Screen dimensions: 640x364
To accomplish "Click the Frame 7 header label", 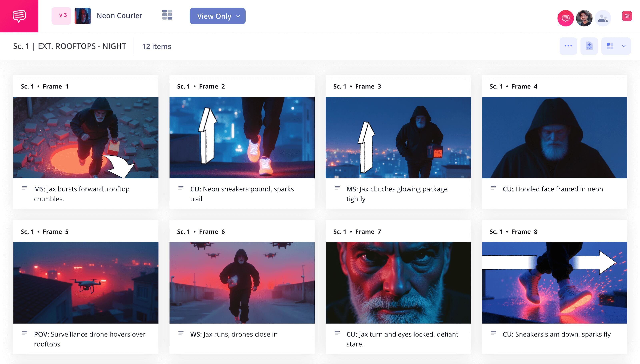I will click(x=357, y=232).
